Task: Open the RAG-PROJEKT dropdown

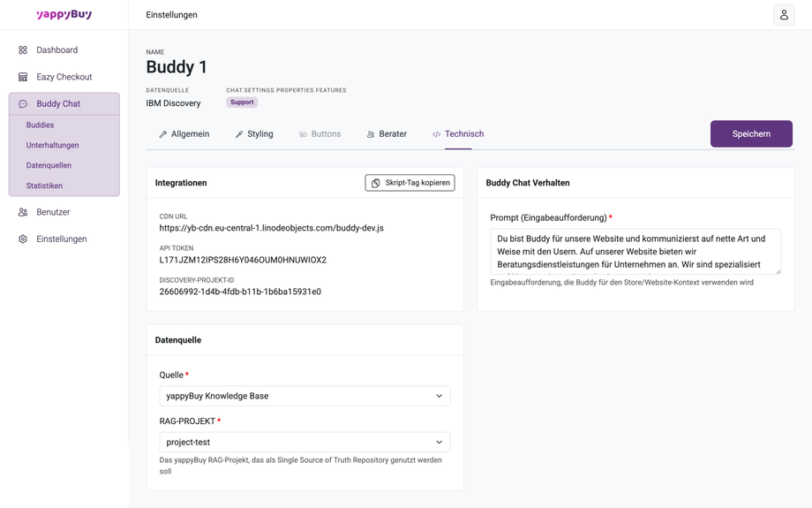Action: [x=304, y=442]
